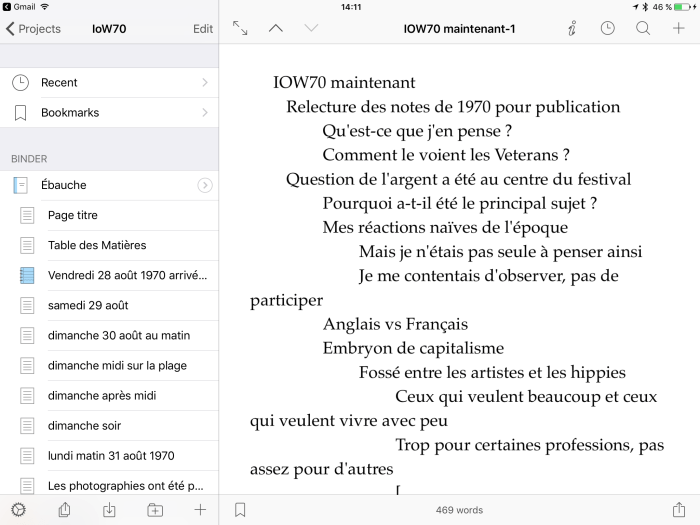Open document history clock icon
Viewport: 700px width, 525px height.
[x=607, y=29]
